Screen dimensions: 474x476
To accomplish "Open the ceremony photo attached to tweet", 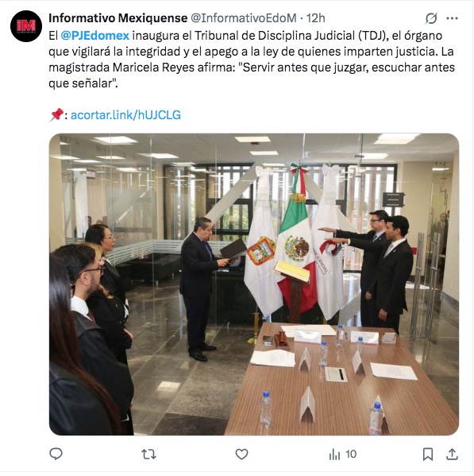I will pos(254,284).
